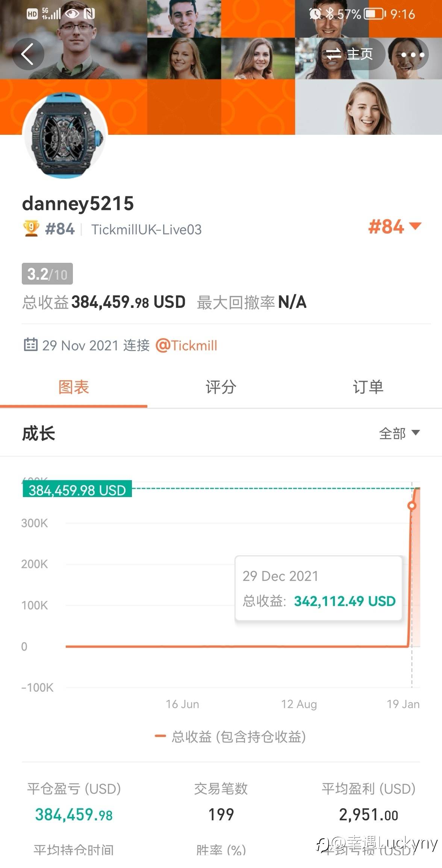Image resolution: width=442 pixels, height=868 pixels.
Task: Tap the back arrow icon
Action: point(28,54)
